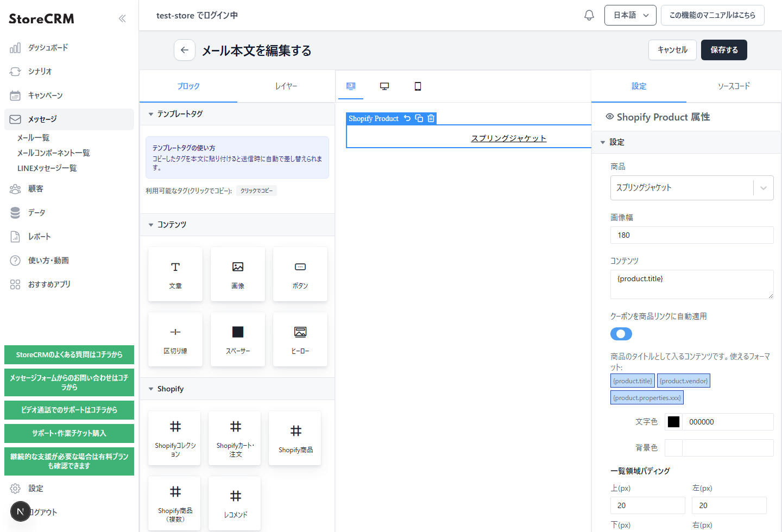
Task: Add the Shopify商品（複数）block
Action: pyautogui.click(x=175, y=503)
